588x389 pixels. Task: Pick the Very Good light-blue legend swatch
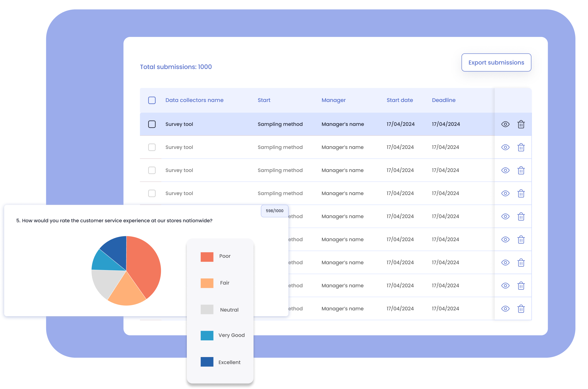(x=207, y=335)
